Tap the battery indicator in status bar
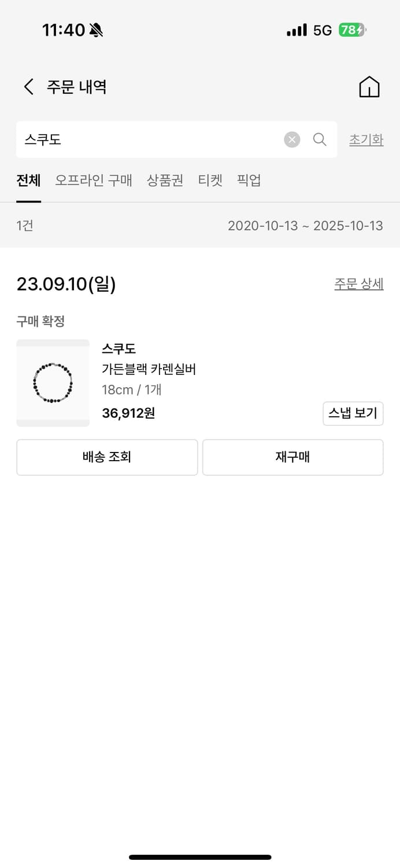This screenshot has height=868, width=400. 352,30
